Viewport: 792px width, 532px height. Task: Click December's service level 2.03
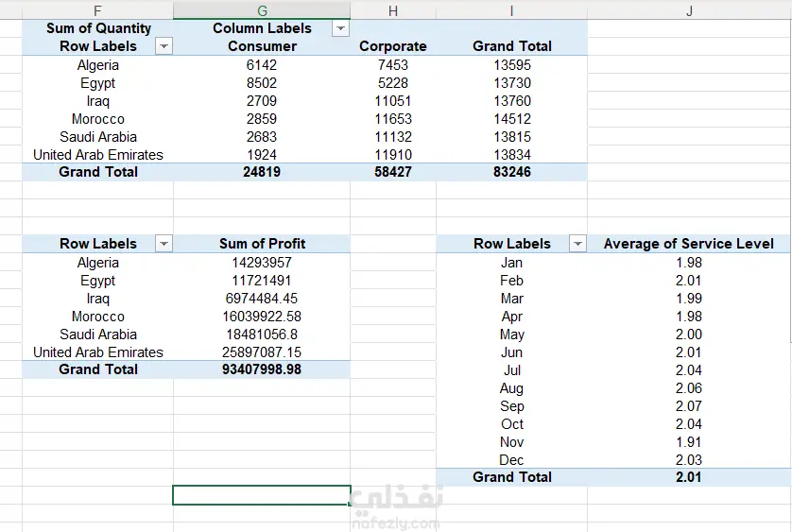[x=689, y=460]
